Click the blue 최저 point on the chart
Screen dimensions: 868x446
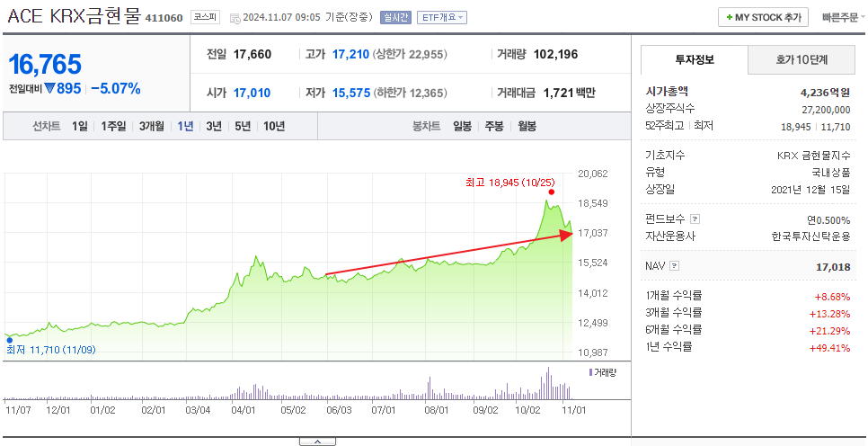click(x=9, y=341)
